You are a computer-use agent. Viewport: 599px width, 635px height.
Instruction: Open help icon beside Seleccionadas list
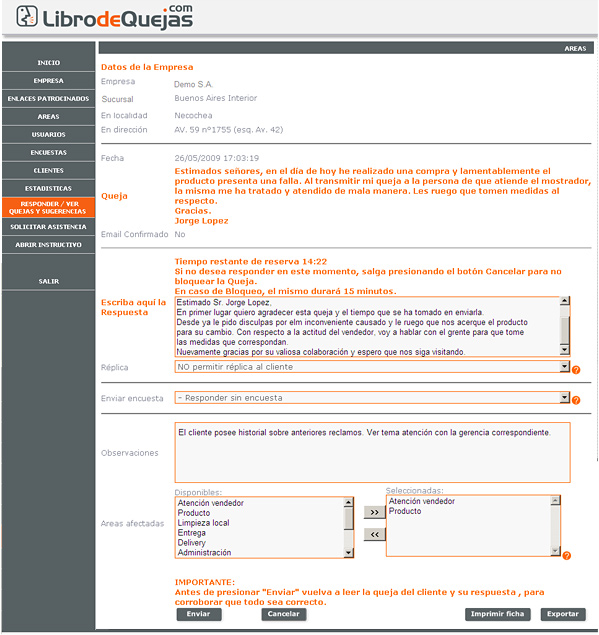pos(567,556)
